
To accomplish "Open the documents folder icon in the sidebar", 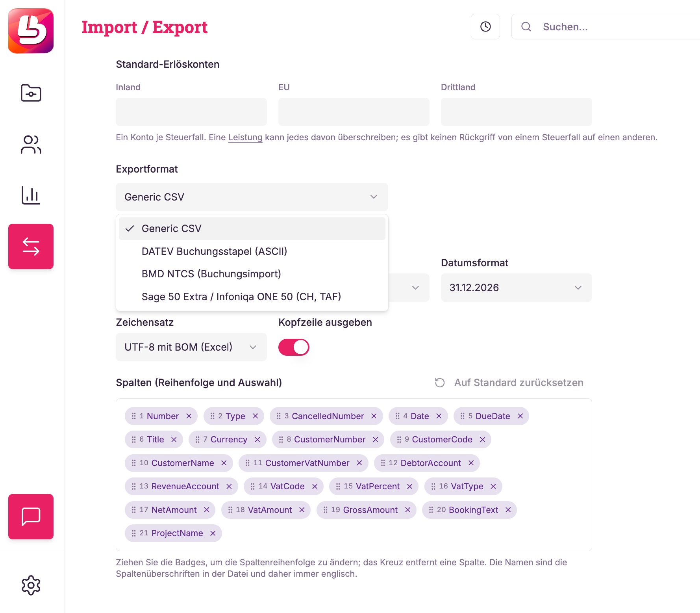I will click(x=31, y=93).
